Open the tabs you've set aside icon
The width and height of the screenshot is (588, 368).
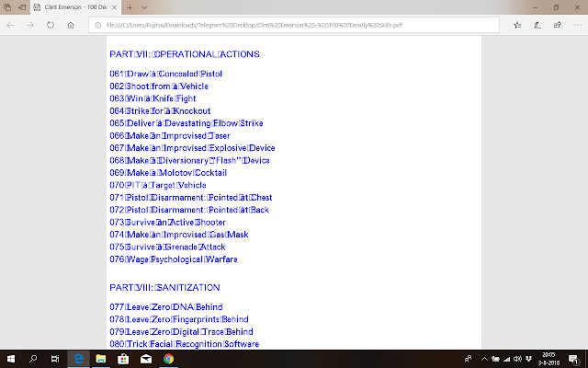[x=7, y=7]
